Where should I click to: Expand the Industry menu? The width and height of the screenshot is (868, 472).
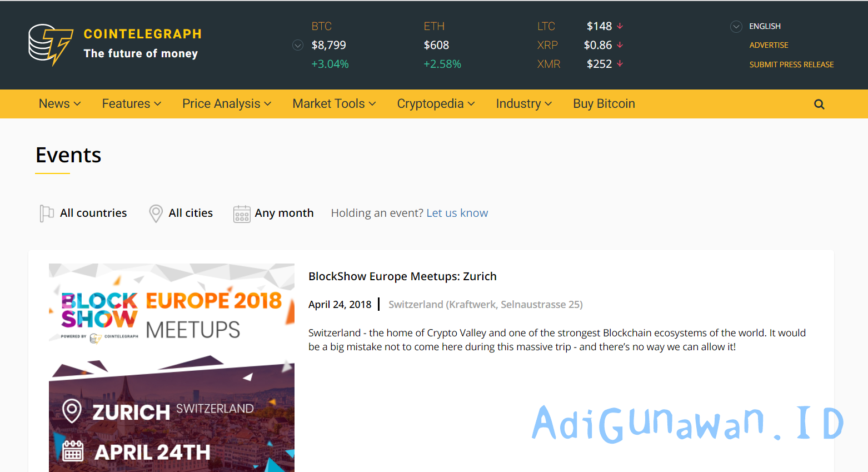524,104
